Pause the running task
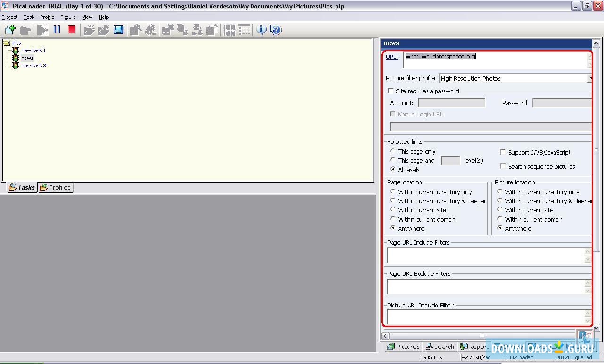Screen dimensions: 604x364 pos(57,30)
